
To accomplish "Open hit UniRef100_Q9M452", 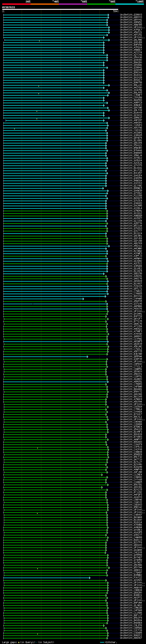I will (x=131, y=22).
